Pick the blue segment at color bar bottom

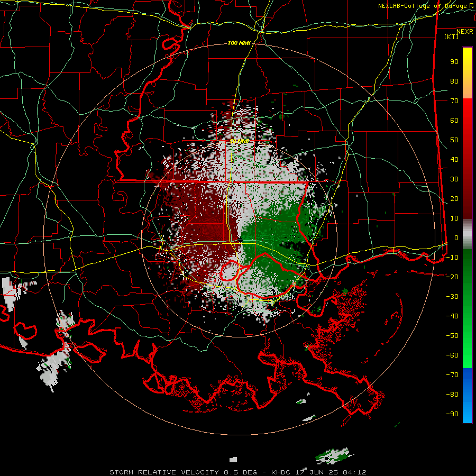467,396
